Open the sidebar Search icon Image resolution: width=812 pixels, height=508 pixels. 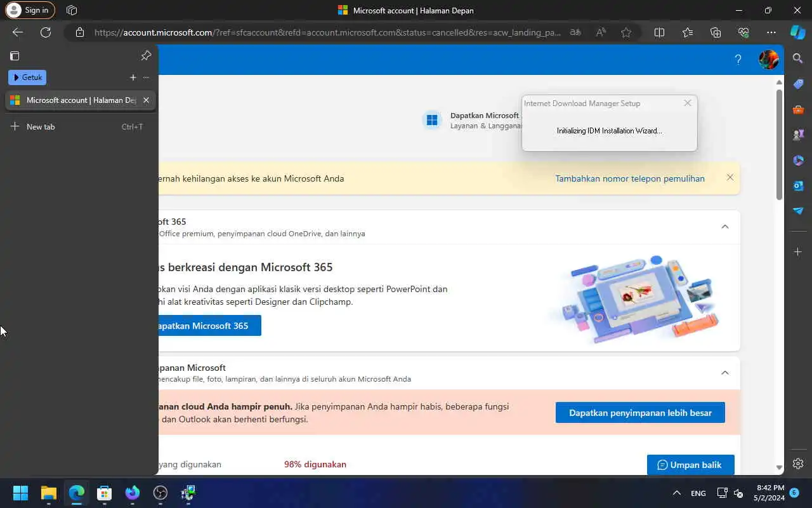pos(798,58)
